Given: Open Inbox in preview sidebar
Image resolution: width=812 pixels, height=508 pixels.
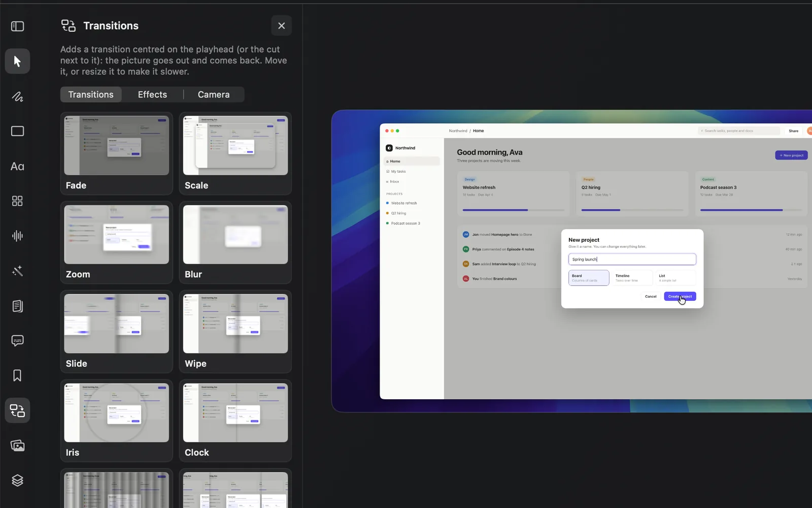Looking at the screenshot, I should coord(412,181).
